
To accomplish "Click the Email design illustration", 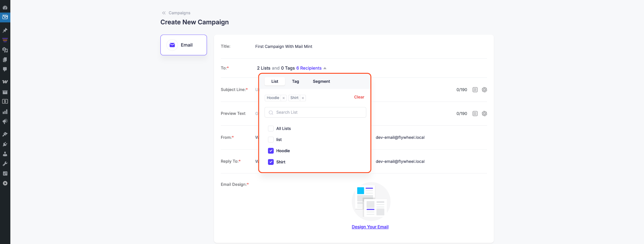I will [x=371, y=201].
